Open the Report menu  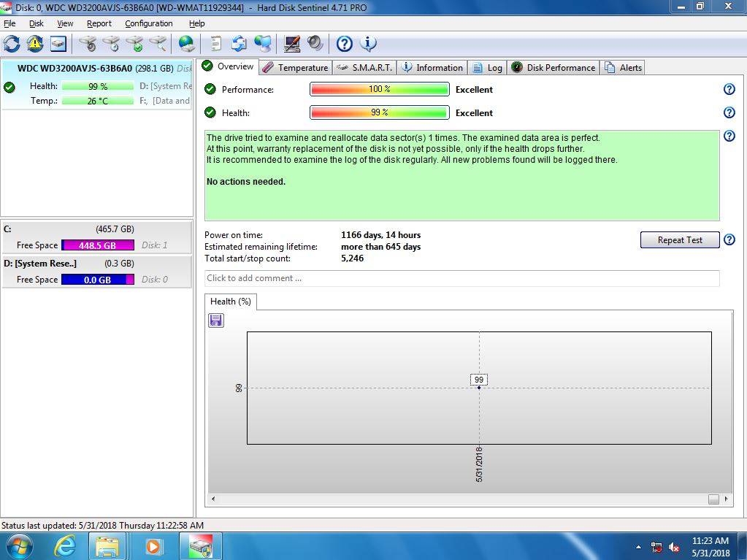point(99,23)
